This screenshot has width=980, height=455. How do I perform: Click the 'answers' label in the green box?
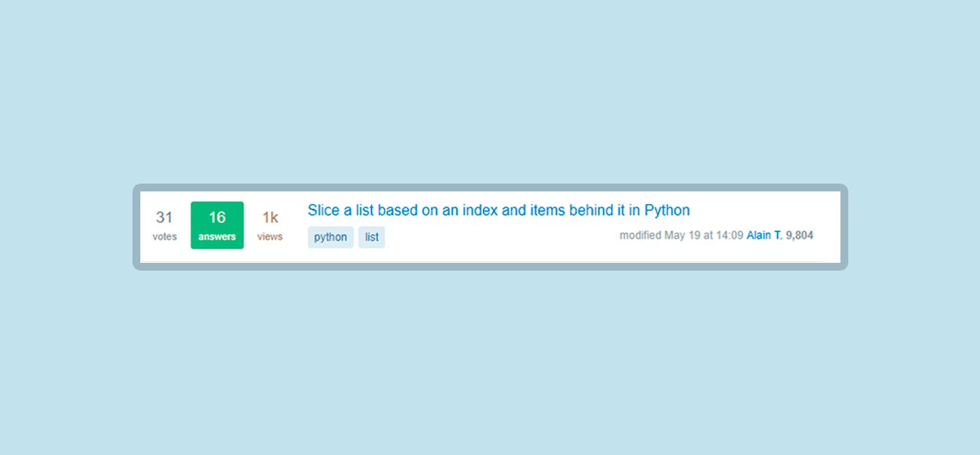(217, 236)
